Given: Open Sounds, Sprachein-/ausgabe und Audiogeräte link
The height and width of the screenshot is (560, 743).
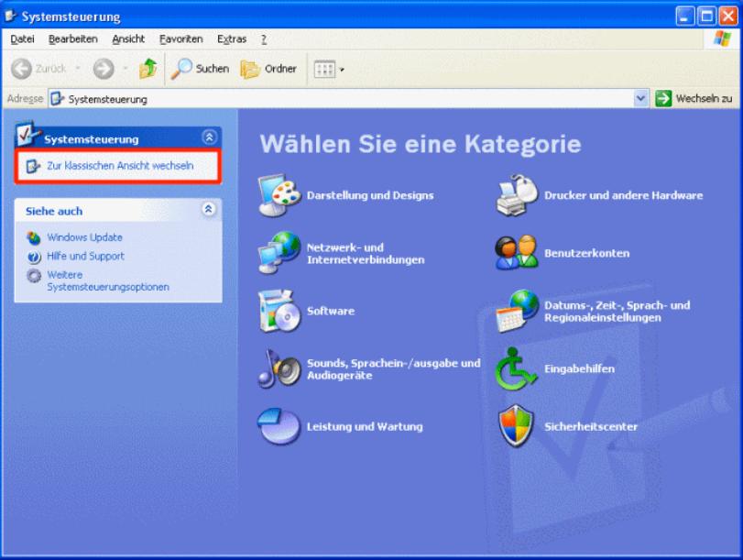Looking at the screenshot, I should point(393,369).
